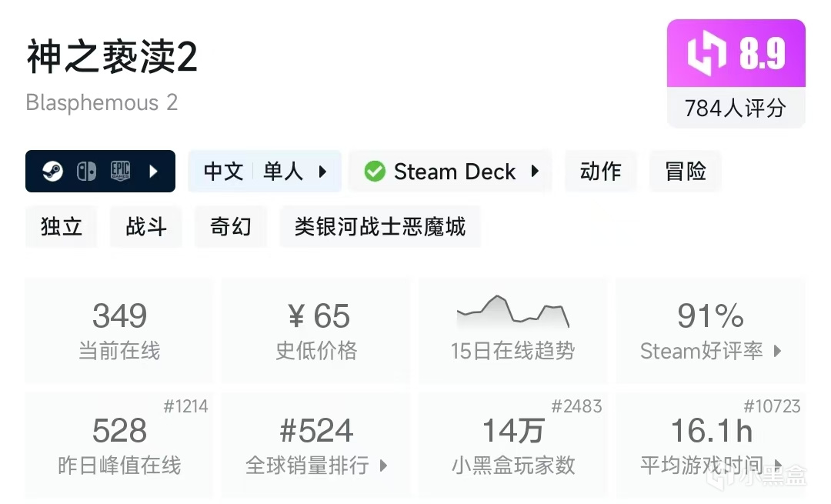Open the 784人评分 rating count

[x=736, y=108]
